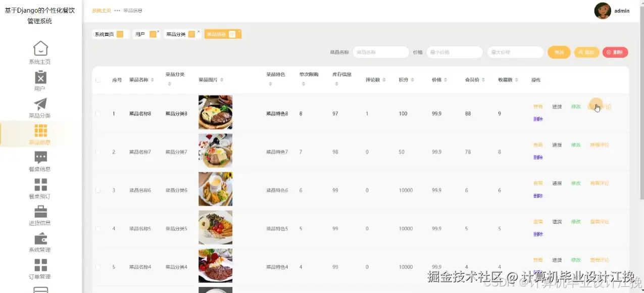This screenshot has height=293, width=644.
Task: Click 修改 for row 菜品名称8
Action: coord(576,107)
